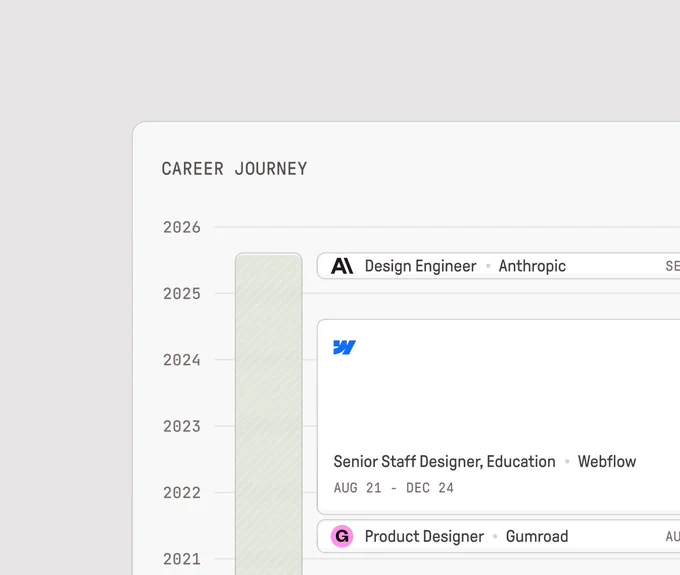The image size is (680, 575).
Task: Click the Design Engineer job title
Action: (420, 266)
